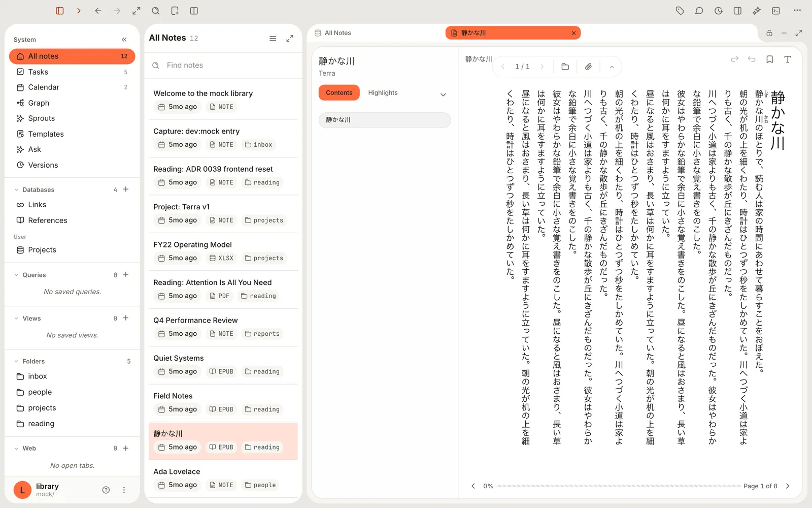
Task: Collapse the Folders section
Action: coord(16,361)
